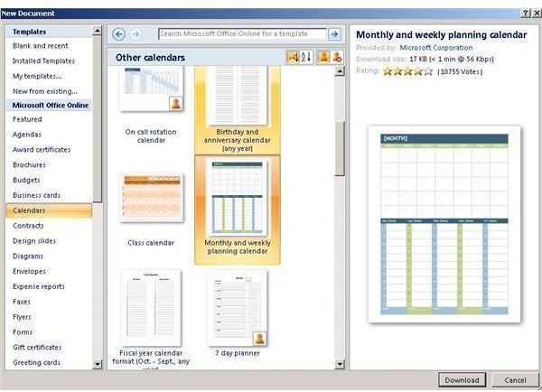Viewport: 542px width, 392px height.
Task: Click Microsoft Corporation provider text
Action: (x=436, y=48)
